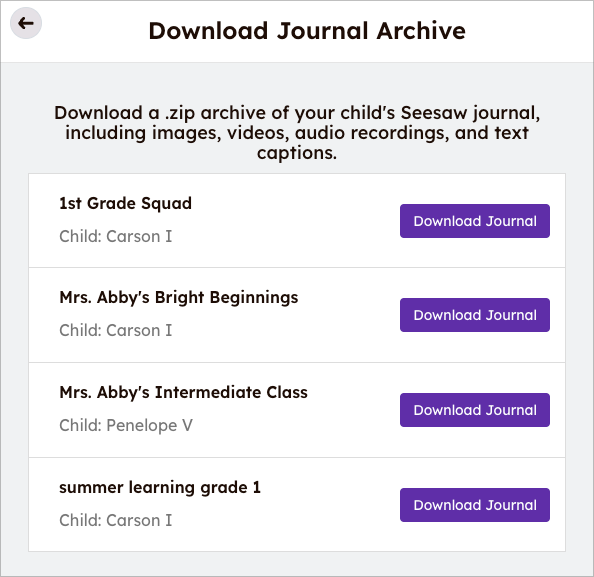
Task: Click the word .zip in the description
Action: click(180, 113)
